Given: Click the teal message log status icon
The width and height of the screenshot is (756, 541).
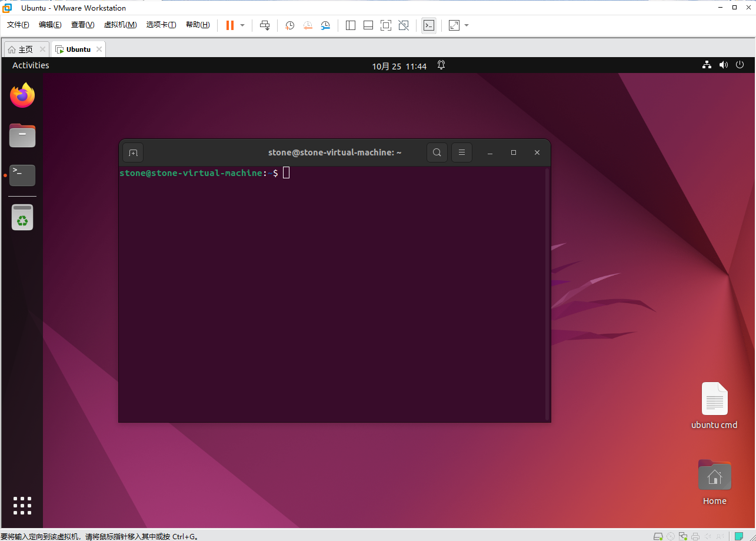Looking at the screenshot, I should [739, 536].
